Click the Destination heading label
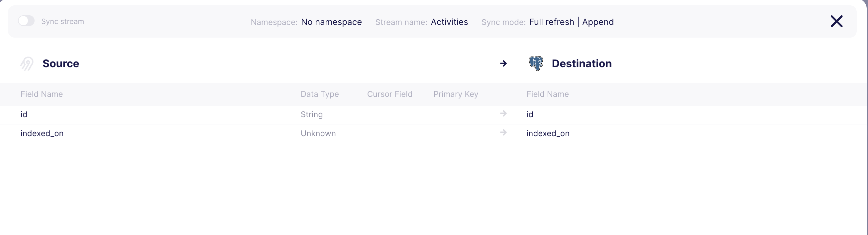The image size is (868, 235). point(582,64)
